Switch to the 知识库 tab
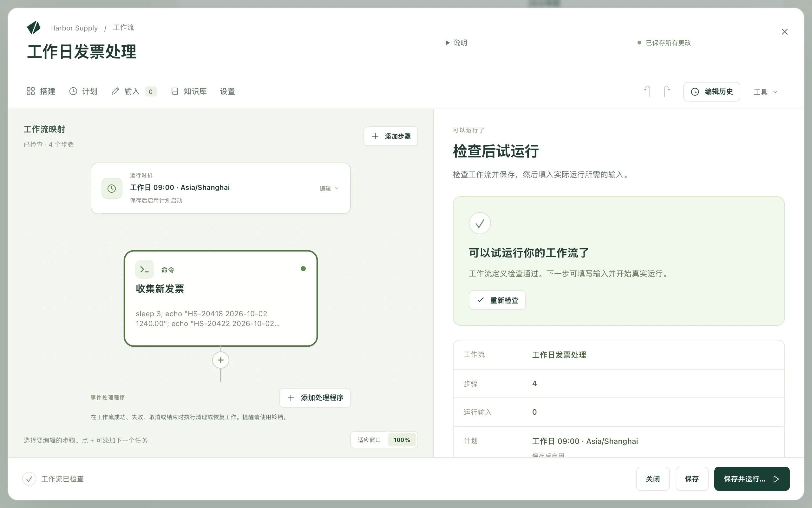 (x=189, y=91)
